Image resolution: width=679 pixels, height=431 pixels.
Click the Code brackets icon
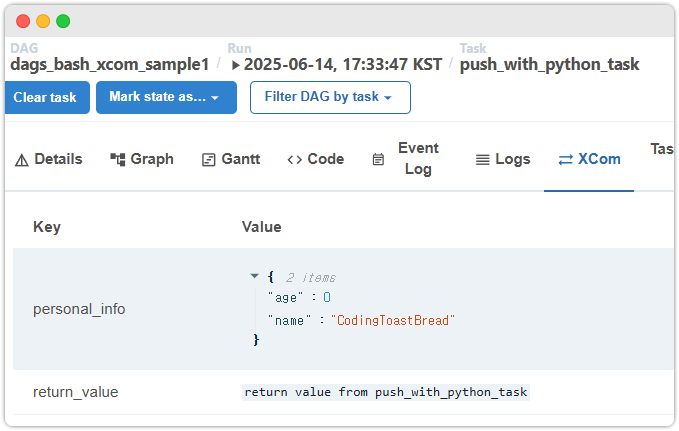pos(294,159)
